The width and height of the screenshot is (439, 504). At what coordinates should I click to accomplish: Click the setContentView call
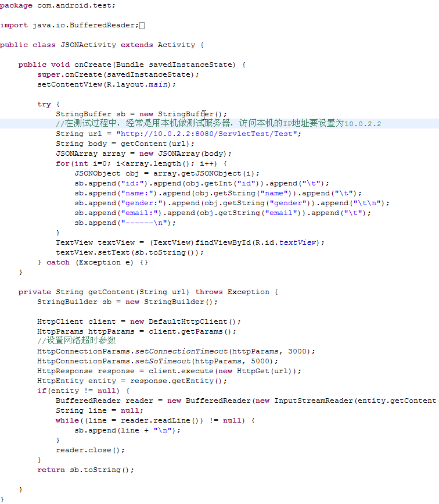[70, 84]
